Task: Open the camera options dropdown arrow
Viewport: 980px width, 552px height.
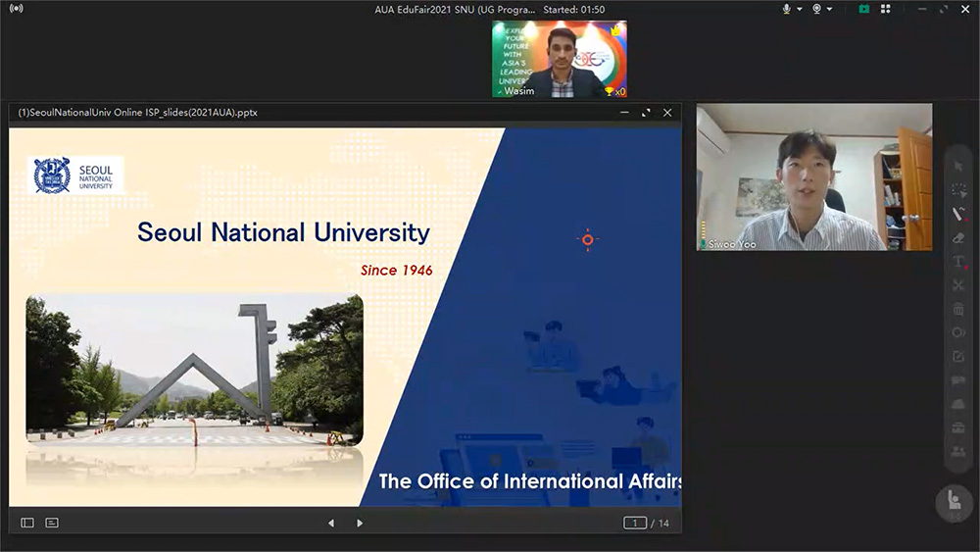Action: pos(829,10)
